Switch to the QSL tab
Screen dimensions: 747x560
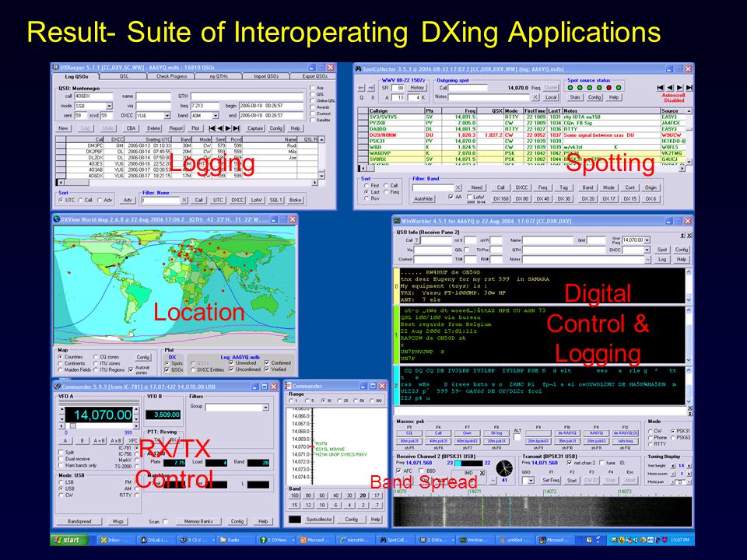click(124, 76)
